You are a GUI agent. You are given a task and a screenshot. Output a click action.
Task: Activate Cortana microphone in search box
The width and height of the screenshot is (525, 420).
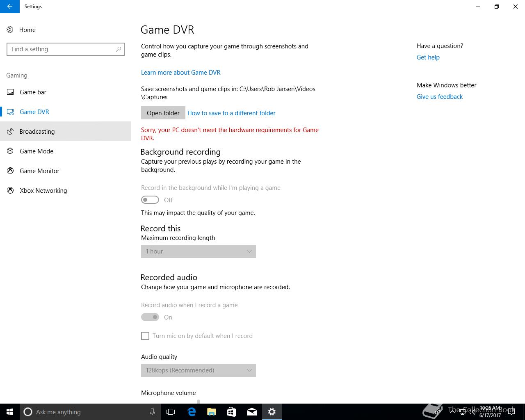tap(152, 412)
